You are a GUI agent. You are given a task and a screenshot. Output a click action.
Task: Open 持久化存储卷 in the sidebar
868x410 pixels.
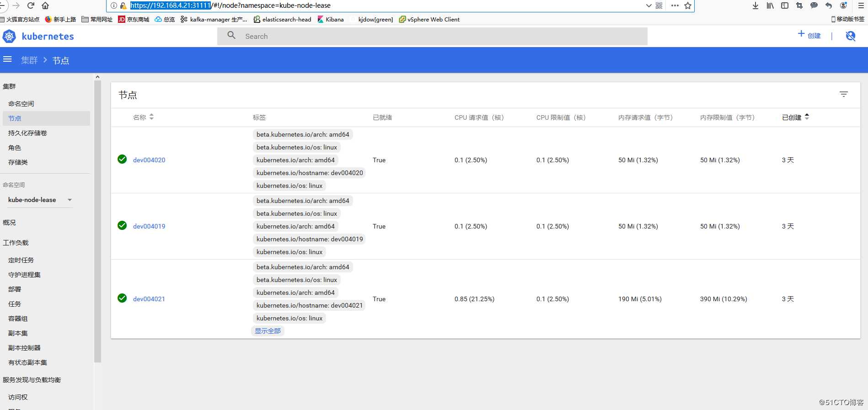[27, 133]
